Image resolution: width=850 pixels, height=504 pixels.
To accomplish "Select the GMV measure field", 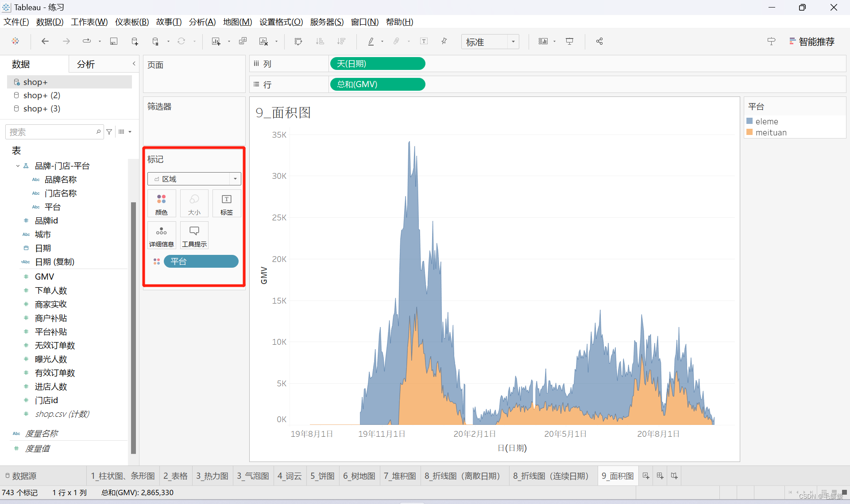I will pos(45,277).
